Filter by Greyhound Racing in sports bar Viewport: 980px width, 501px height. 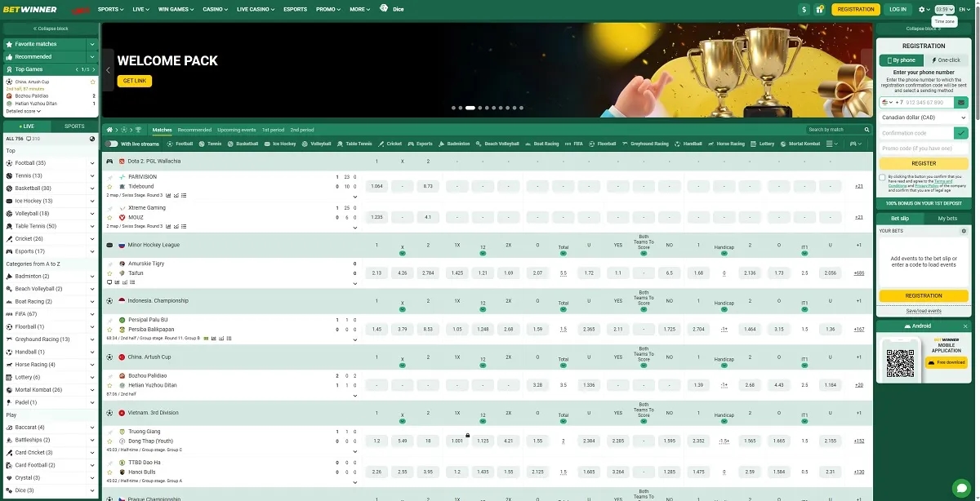point(645,144)
